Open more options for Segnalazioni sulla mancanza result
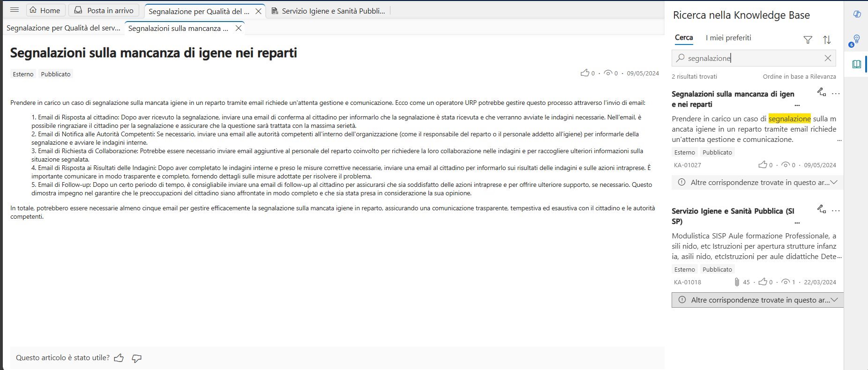868x370 pixels. (x=836, y=94)
